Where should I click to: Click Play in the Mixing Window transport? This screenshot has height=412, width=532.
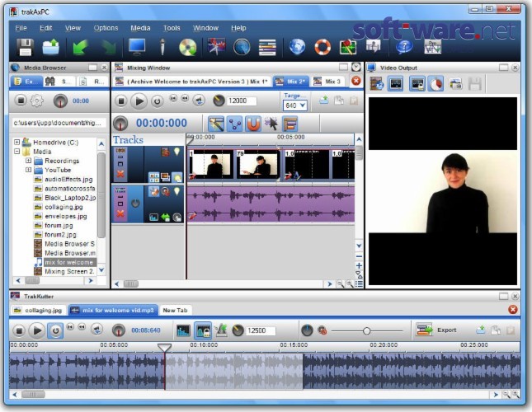pyautogui.click(x=139, y=101)
